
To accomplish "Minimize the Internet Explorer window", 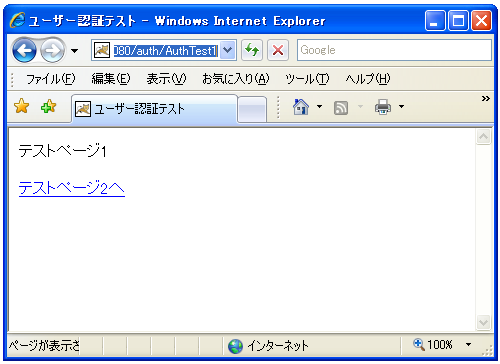I will pos(435,21).
